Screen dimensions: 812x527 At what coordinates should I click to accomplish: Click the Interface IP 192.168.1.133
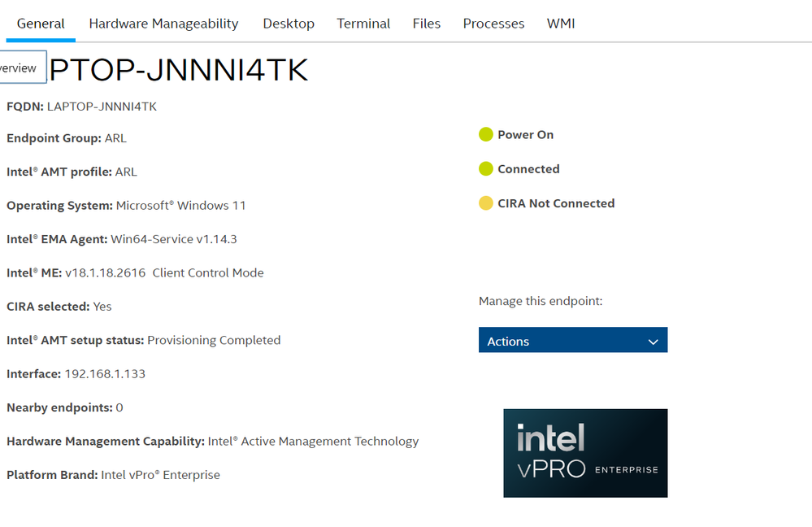105,374
